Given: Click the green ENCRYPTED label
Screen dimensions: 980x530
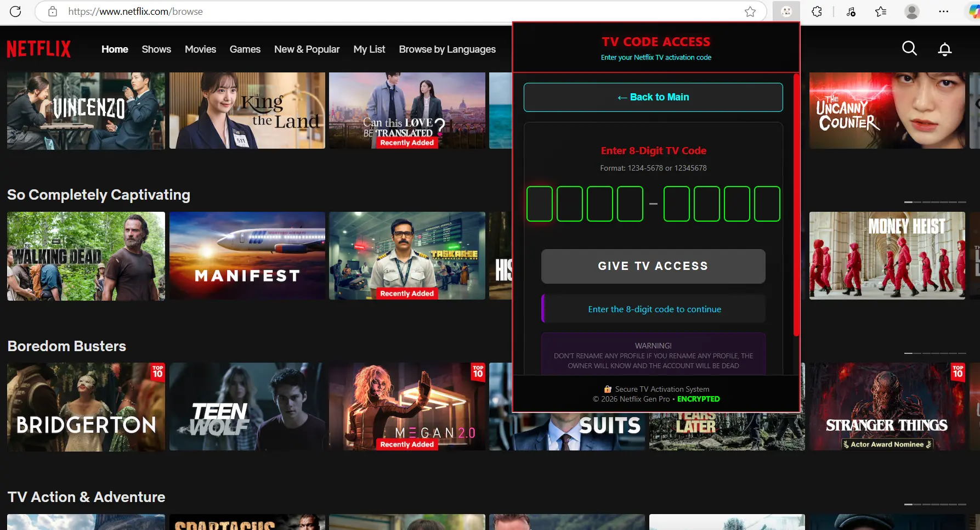Looking at the screenshot, I should 698,399.
